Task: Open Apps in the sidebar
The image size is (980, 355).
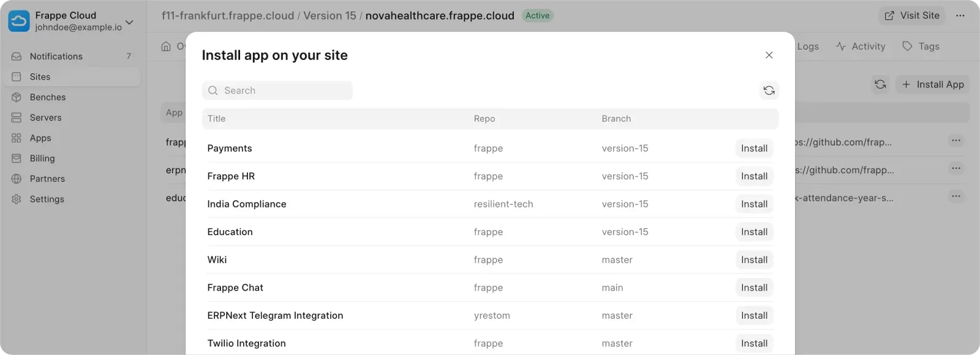Action: tap(71, 138)
